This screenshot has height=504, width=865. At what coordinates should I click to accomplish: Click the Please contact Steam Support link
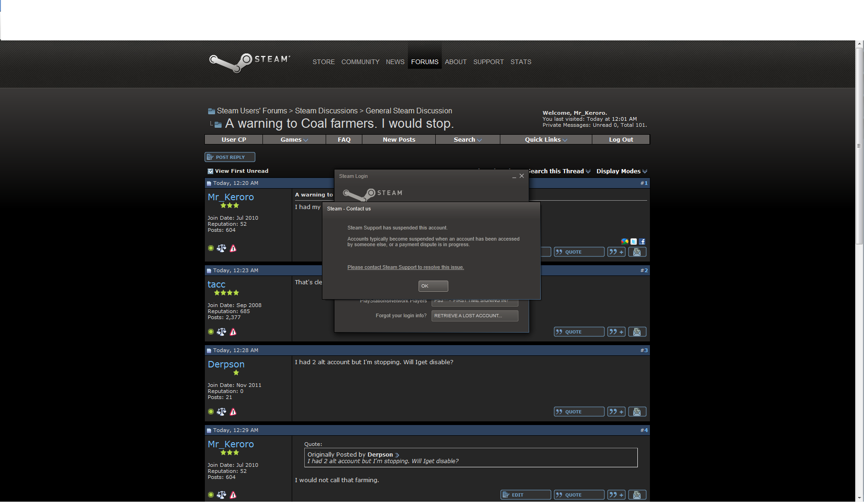click(406, 268)
